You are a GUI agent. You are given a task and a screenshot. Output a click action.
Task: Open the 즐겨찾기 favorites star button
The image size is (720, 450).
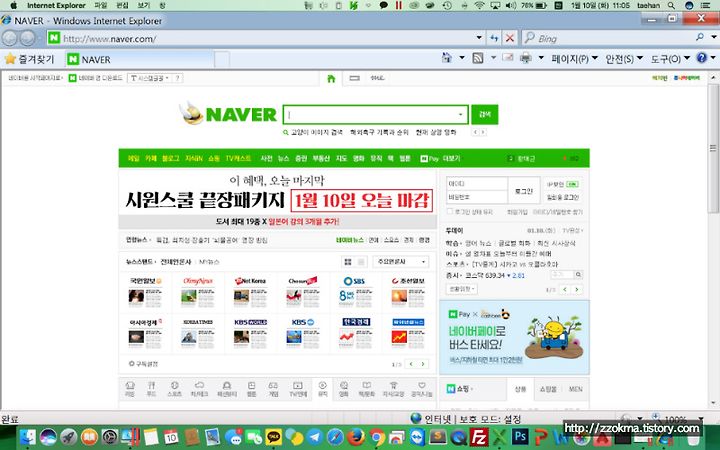pyautogui.click(x=29, y=59)
